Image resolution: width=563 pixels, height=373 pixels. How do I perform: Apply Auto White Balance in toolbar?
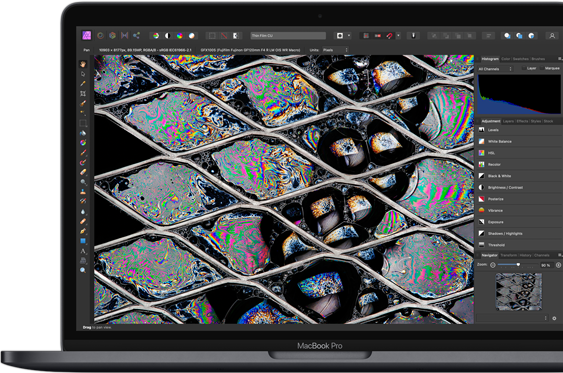pos(191,36)
